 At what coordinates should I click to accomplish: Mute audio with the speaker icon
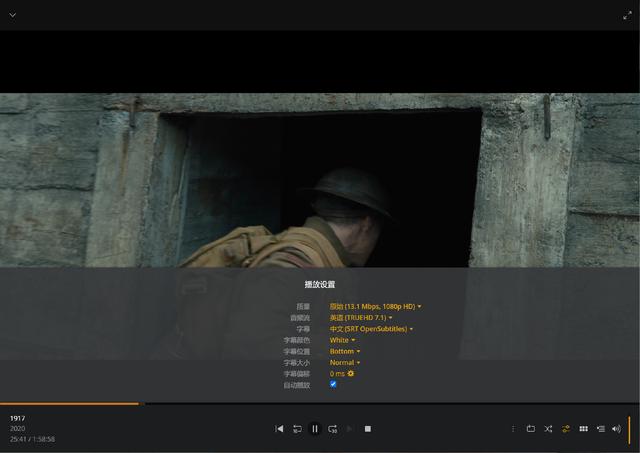point(616,429)
